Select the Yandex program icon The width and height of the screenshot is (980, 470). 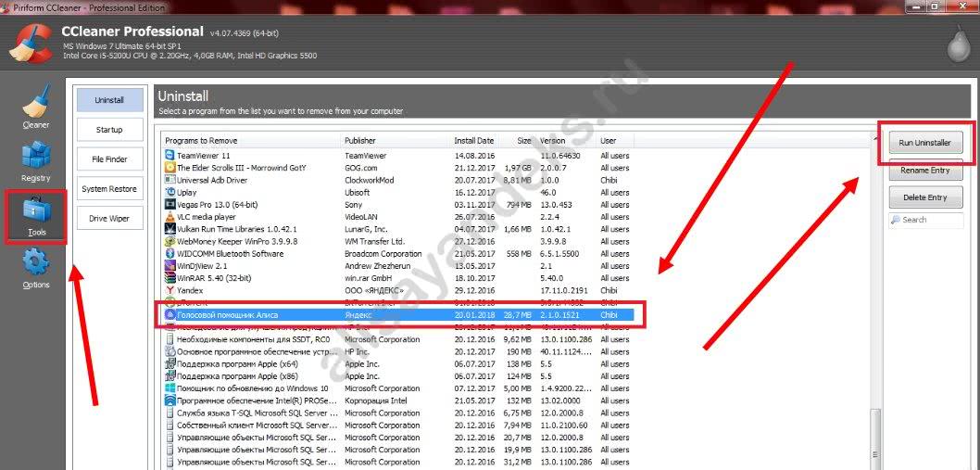tap(170, 290)
